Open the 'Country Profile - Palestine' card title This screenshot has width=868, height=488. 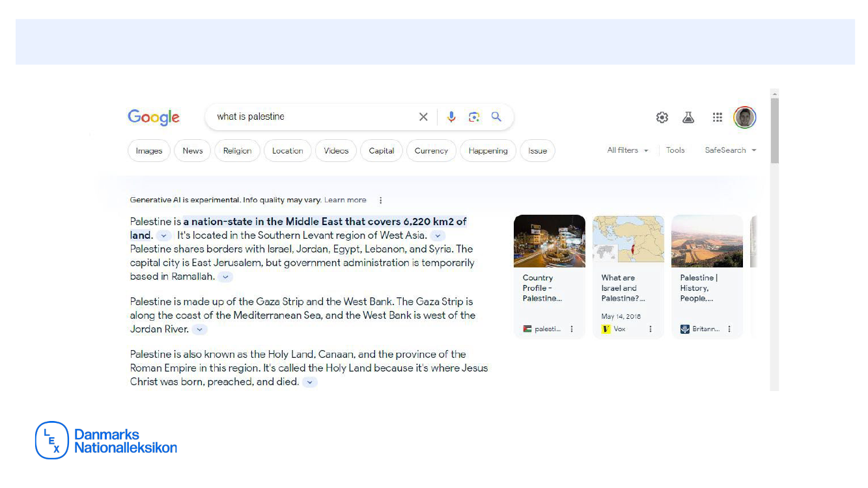(542, 288)
